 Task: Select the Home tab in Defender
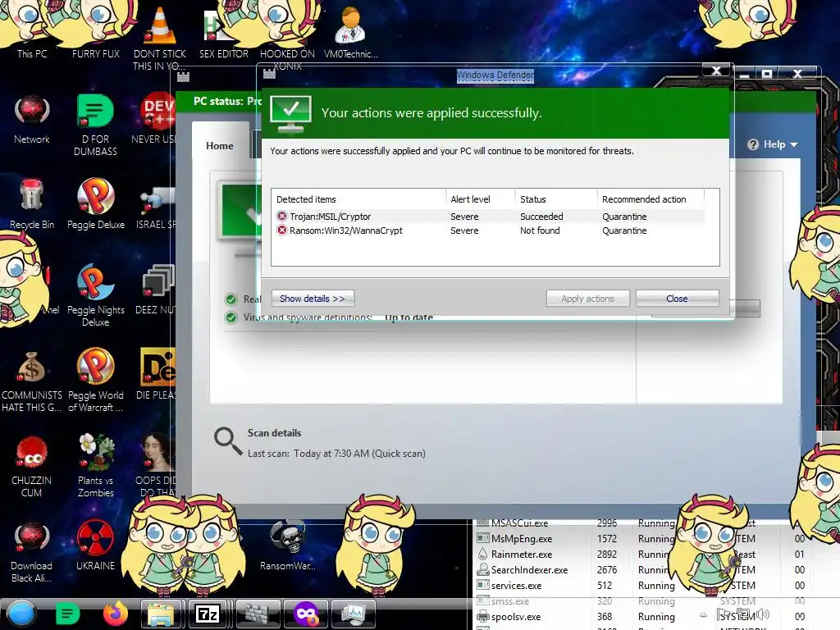click(x=220, y=146)
